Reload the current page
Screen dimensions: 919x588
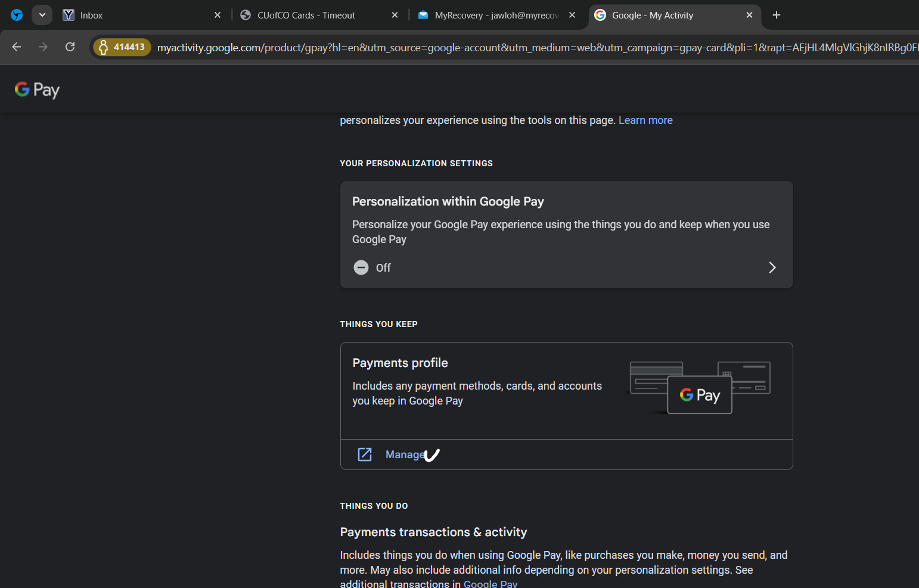click(70, 47)
